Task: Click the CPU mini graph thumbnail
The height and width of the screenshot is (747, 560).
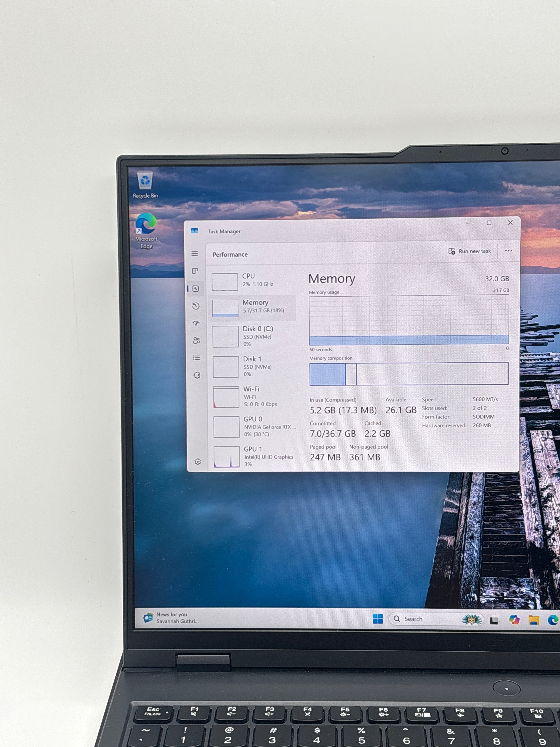Action: [225, 282]
